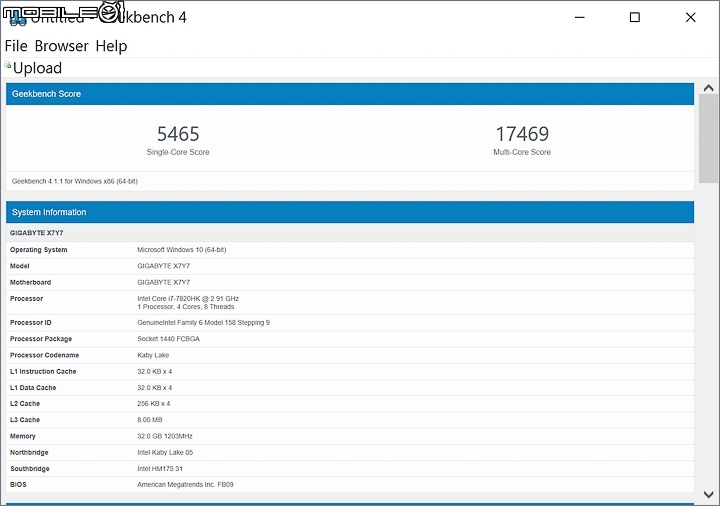Open the Browser menu

tap(62, 46)
